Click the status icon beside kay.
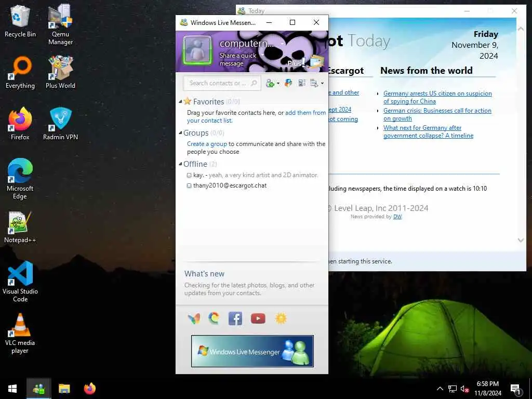The width and height of the screenshot is (532, 399). click(x=189, y=176)
